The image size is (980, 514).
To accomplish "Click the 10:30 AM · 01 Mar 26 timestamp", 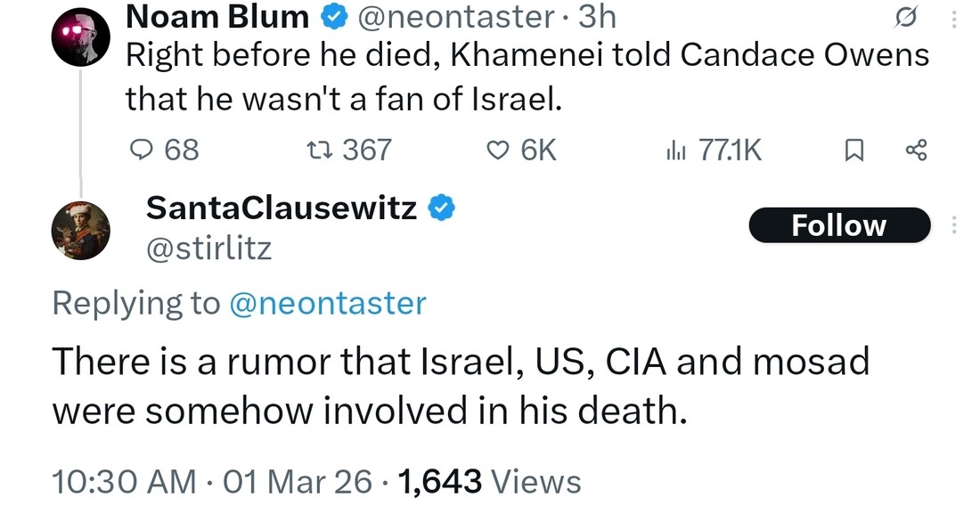I will (212, 482).
